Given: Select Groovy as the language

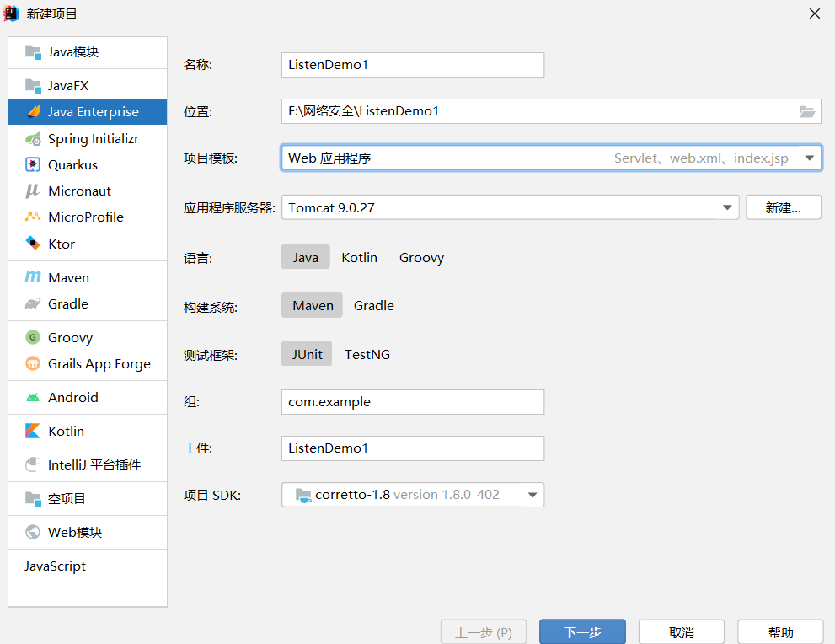Looking at the screenshot, I should click(422, 258).
